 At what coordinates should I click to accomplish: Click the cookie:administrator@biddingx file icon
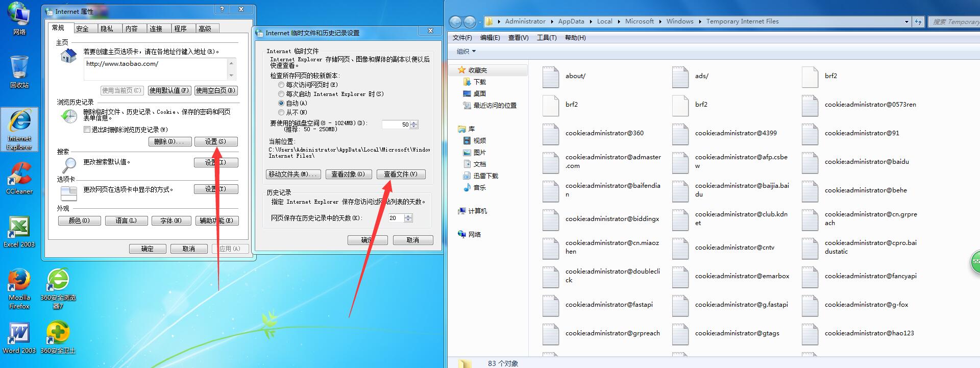click(551, 219)
